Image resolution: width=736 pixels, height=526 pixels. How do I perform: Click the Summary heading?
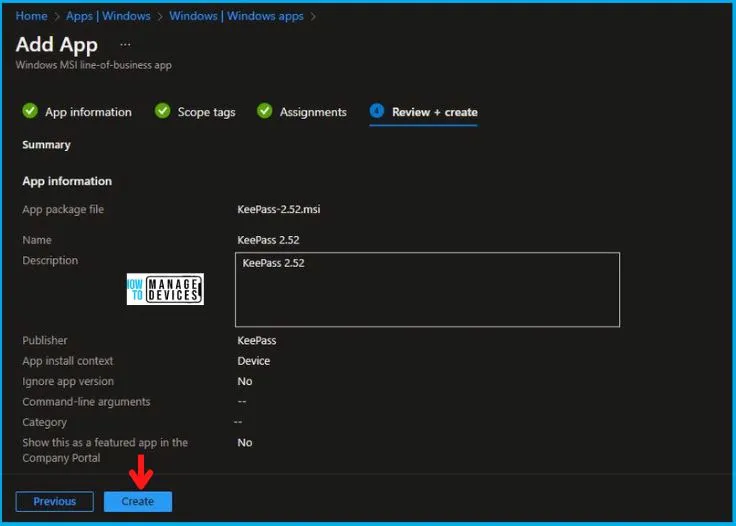click(x=46, y=145)
